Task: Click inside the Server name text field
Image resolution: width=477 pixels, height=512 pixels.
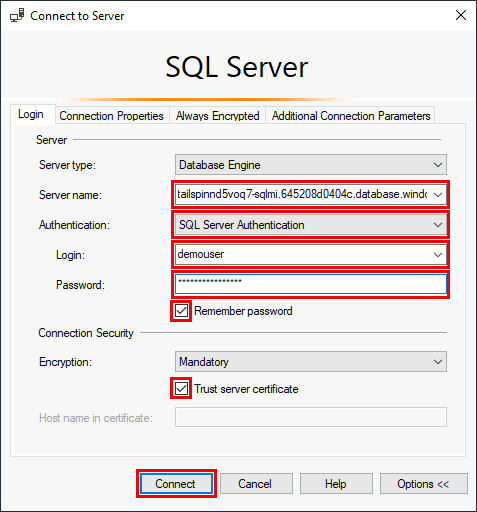Action: [302, 194]
